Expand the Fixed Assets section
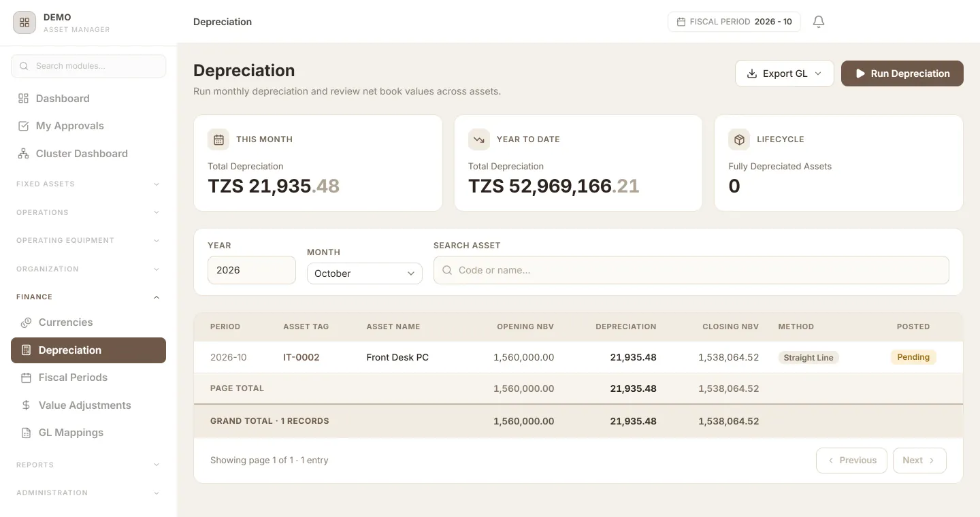 pos(88,184)
